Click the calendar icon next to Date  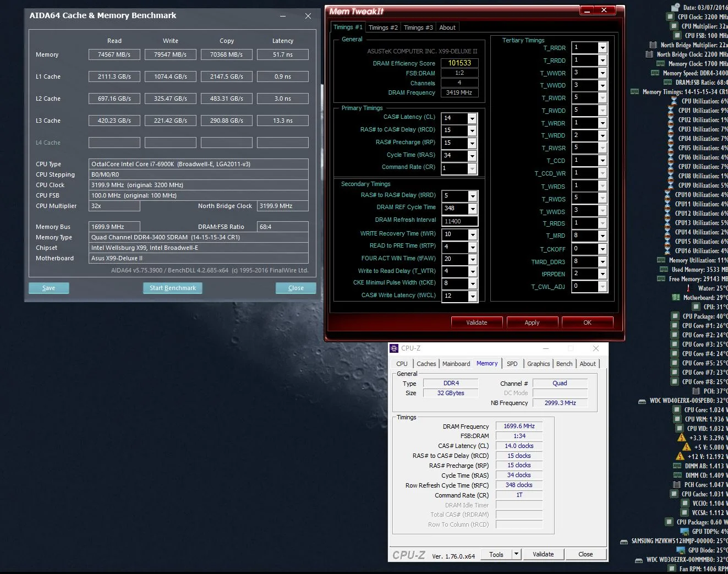click(x=675, y=8)
